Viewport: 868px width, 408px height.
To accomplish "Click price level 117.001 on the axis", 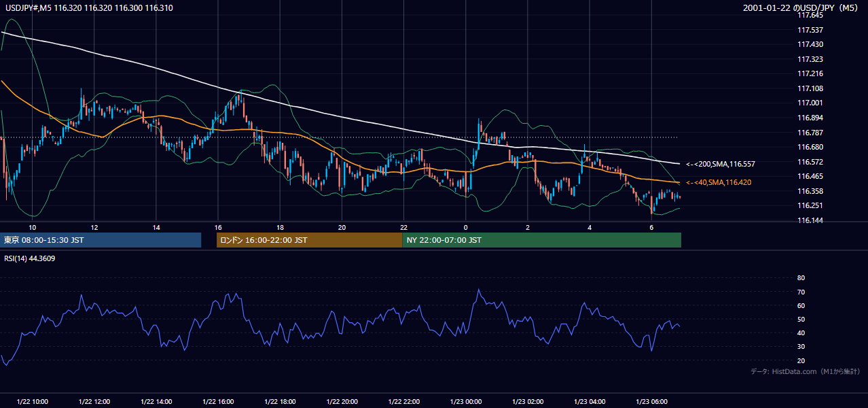I will click(810, 103).
